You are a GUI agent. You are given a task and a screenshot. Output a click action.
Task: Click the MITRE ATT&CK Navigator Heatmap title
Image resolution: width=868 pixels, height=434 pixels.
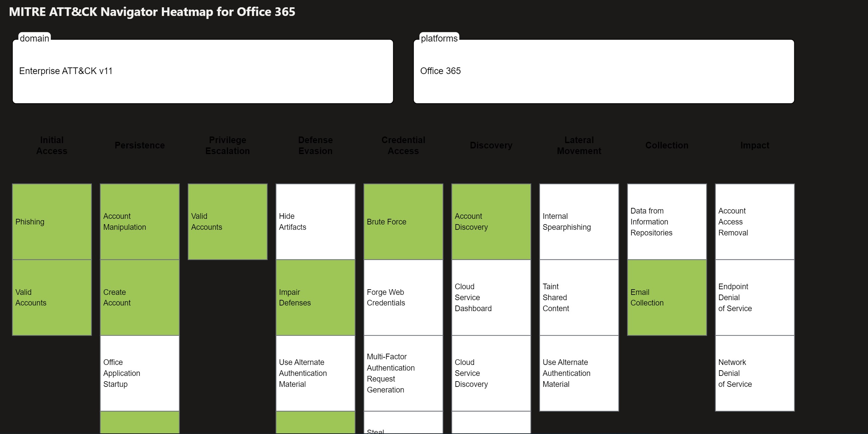(152, 12)
